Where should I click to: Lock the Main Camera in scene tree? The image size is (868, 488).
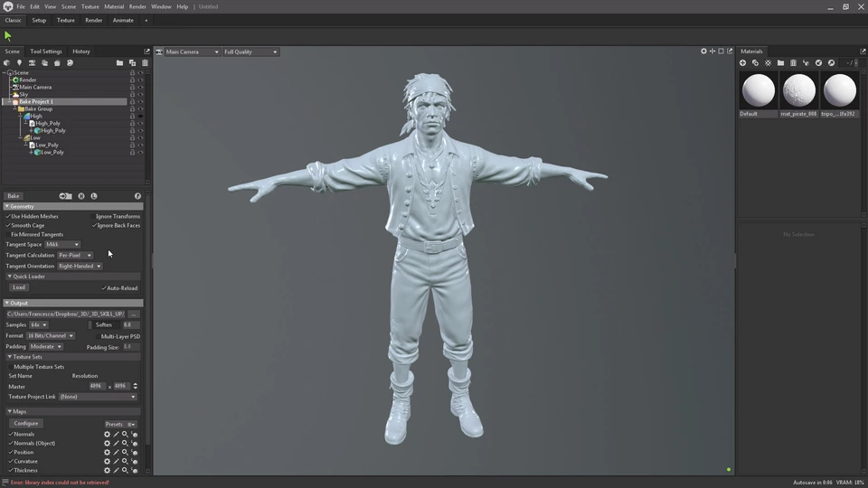click(x=132, y=88)
